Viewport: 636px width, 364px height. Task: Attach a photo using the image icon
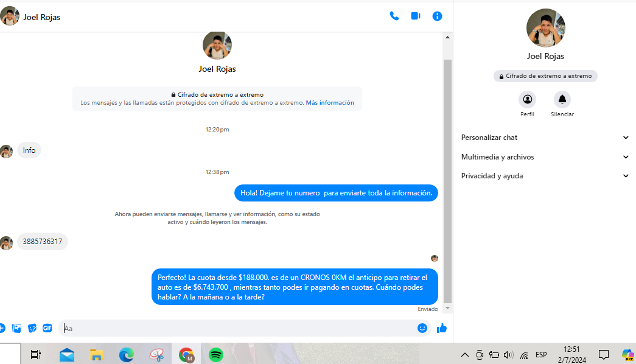pyautogui.click(x=17, y=328)
